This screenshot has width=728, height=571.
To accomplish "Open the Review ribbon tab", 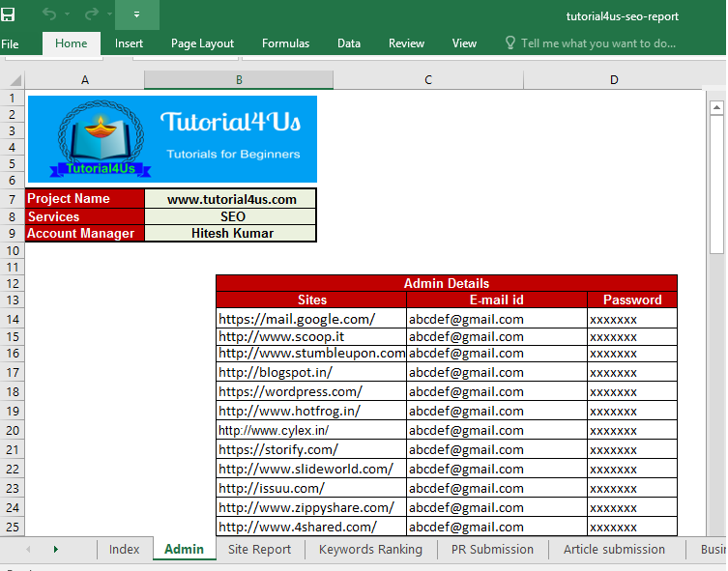I will point(406,43).
